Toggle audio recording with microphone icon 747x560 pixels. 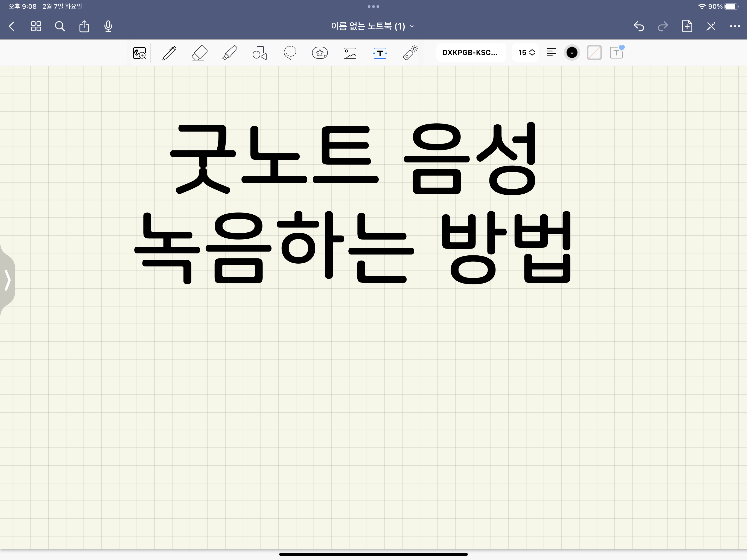click(x=108, y=26)
